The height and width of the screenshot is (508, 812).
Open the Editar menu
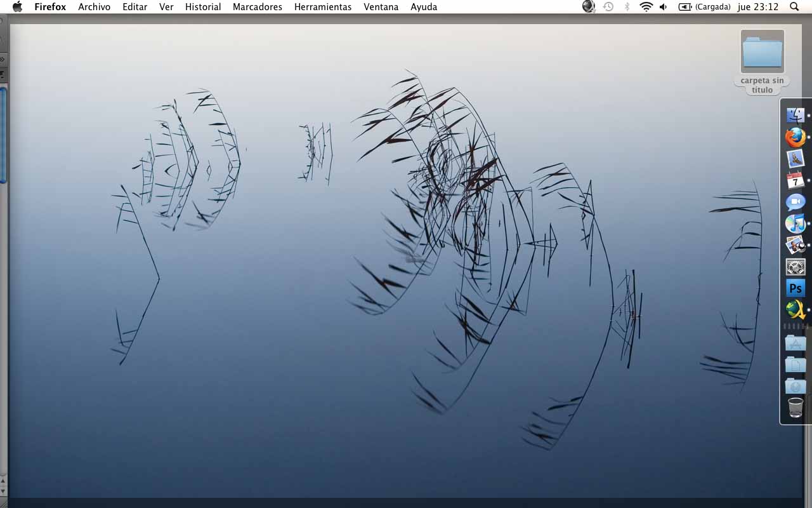tap(135, 7)
